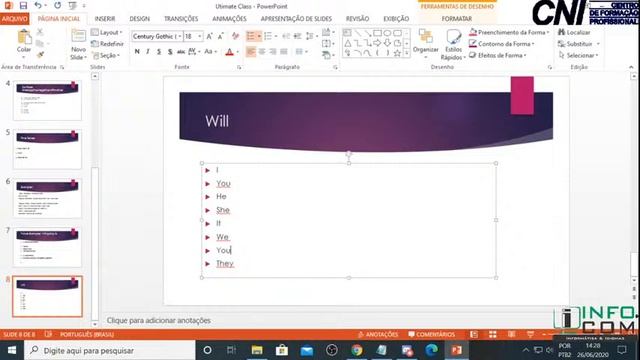Image resolution: width=640 pixels, height=360 pixels.
Task: Undo the last action
Action: coord(38,6)
